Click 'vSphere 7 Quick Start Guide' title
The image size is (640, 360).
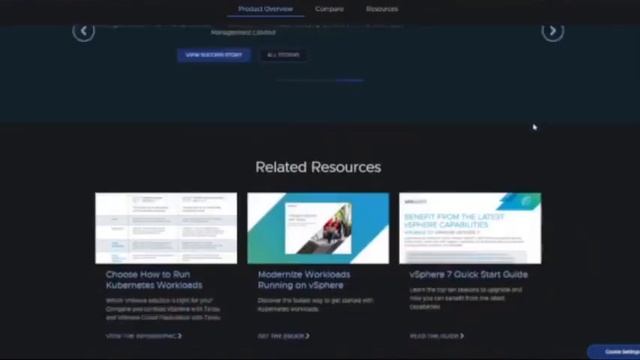(x=469, y=275)
